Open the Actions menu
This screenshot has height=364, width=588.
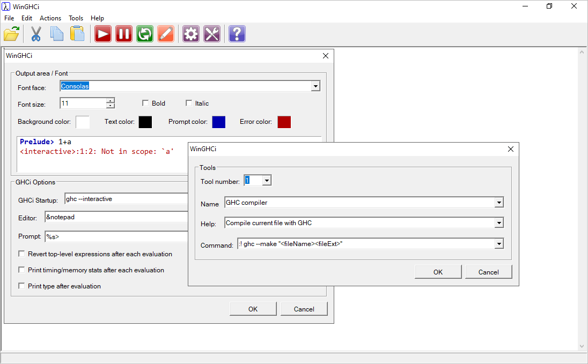[x=50, y=18]
